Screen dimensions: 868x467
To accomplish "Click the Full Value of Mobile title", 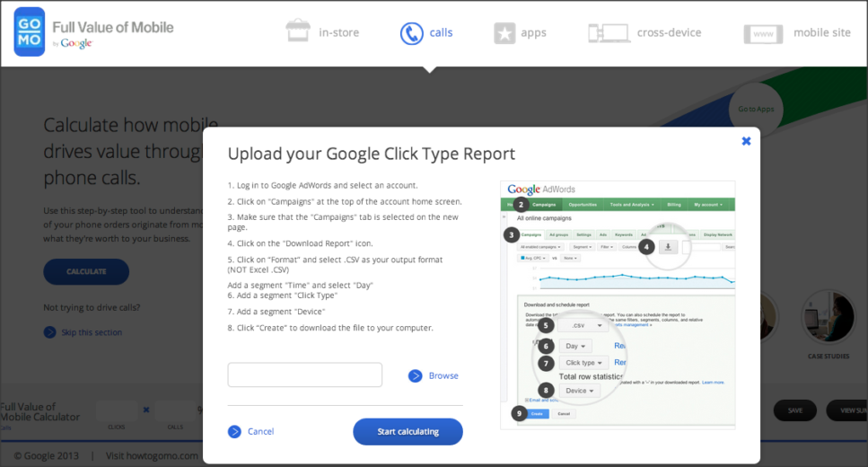I will (113, 27).
